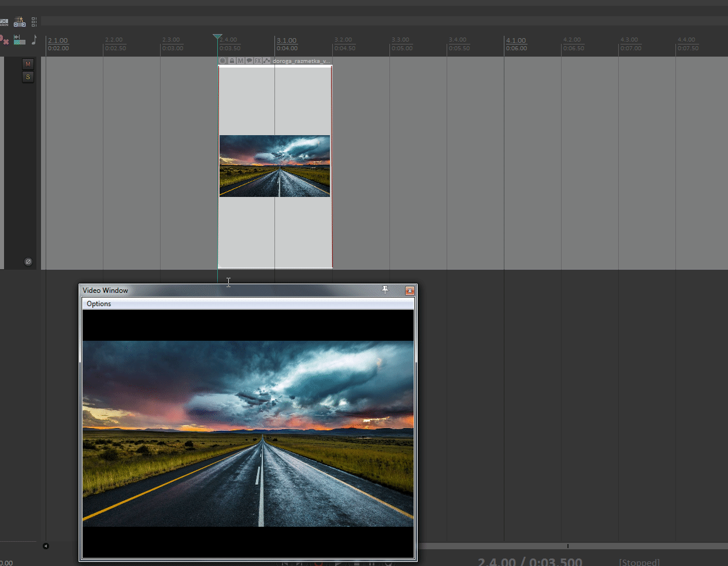This screenshot has width=728, height=566.
Task: Click the stacked-boxes list toolbar icon
Action: [34, 22]
